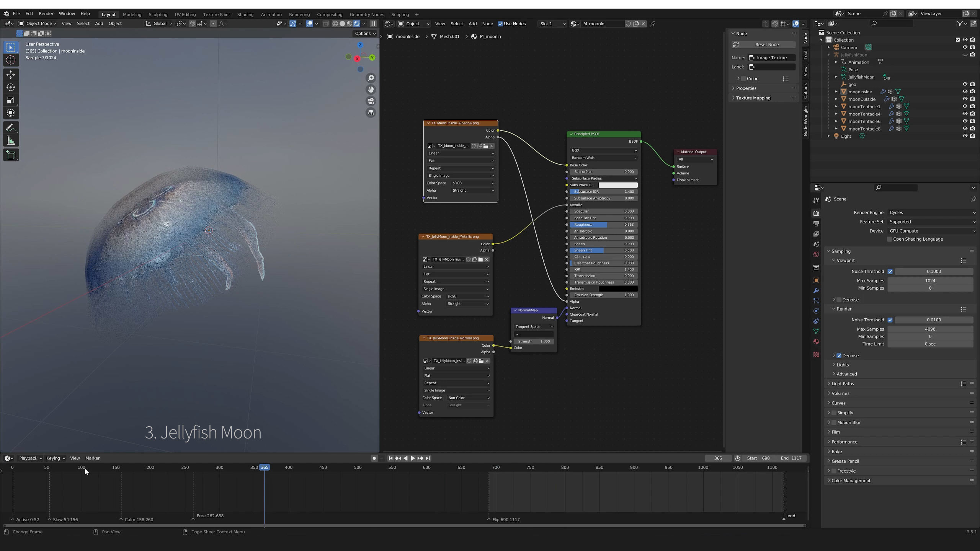Pause viewport render preview
The width and height of the screenshot is (980, 551).
coord(373,24)
